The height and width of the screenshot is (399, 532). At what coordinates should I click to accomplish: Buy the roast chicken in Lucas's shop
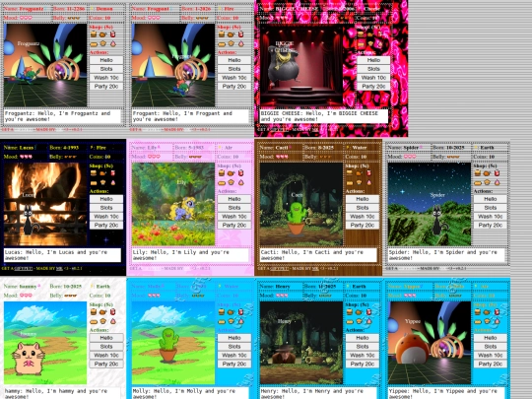102,173
